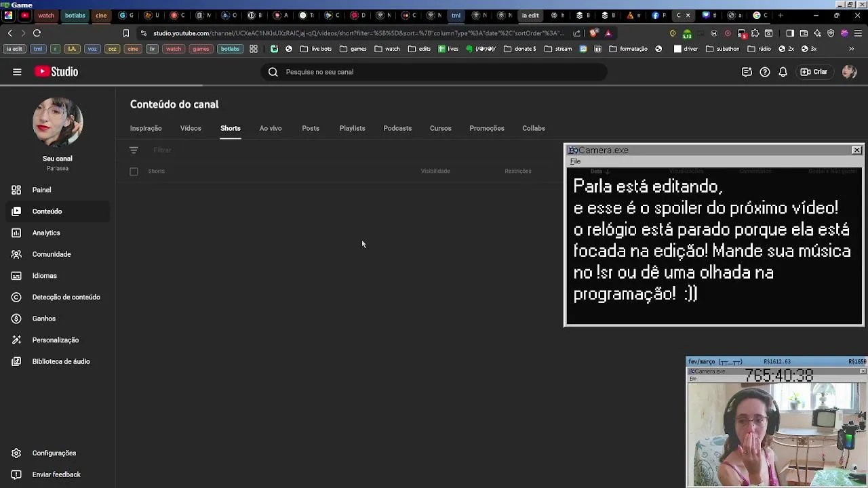Open the send feedback icon near Help
Screen dimensions: 868x488
coord(747,72)
